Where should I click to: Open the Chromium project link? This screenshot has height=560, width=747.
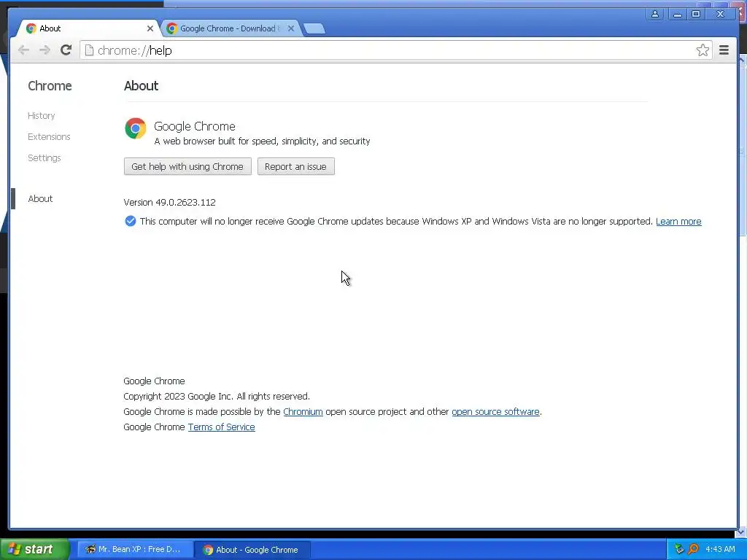tap(303, 411)
